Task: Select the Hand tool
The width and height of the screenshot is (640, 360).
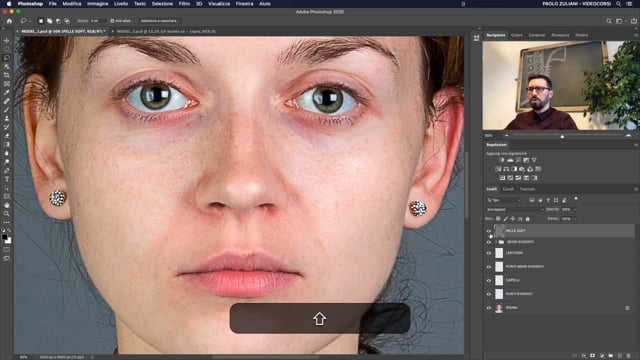Action: pyautogui.click(x=7, y=205)
